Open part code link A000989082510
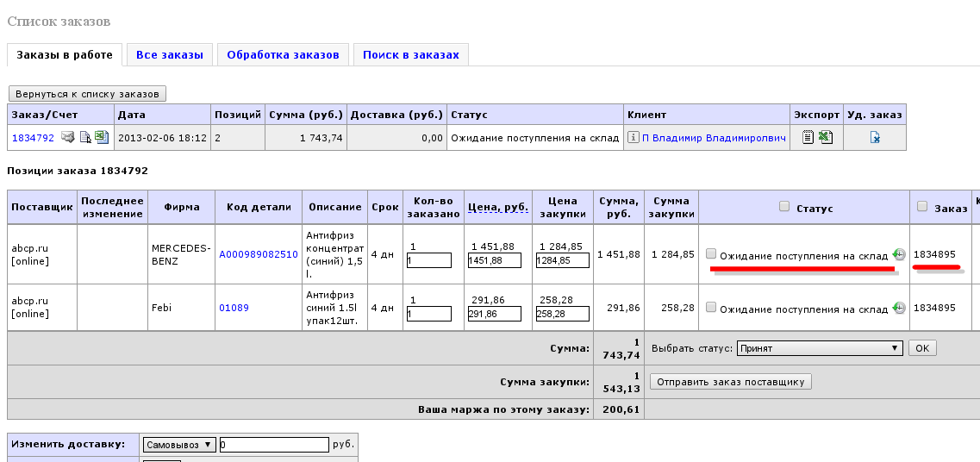Screen dimensions: 980x462 259,254
